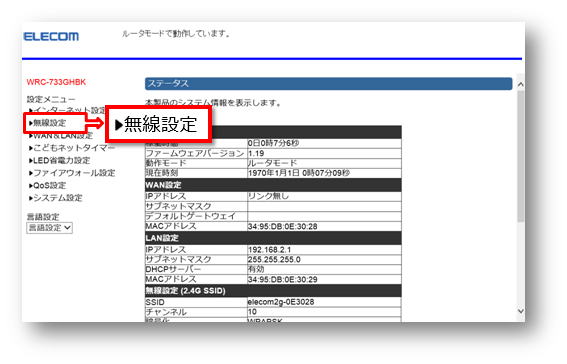Open こどもネットタイマー menu
This screenshot has width=567, height=364.
(x=72, y=148)
